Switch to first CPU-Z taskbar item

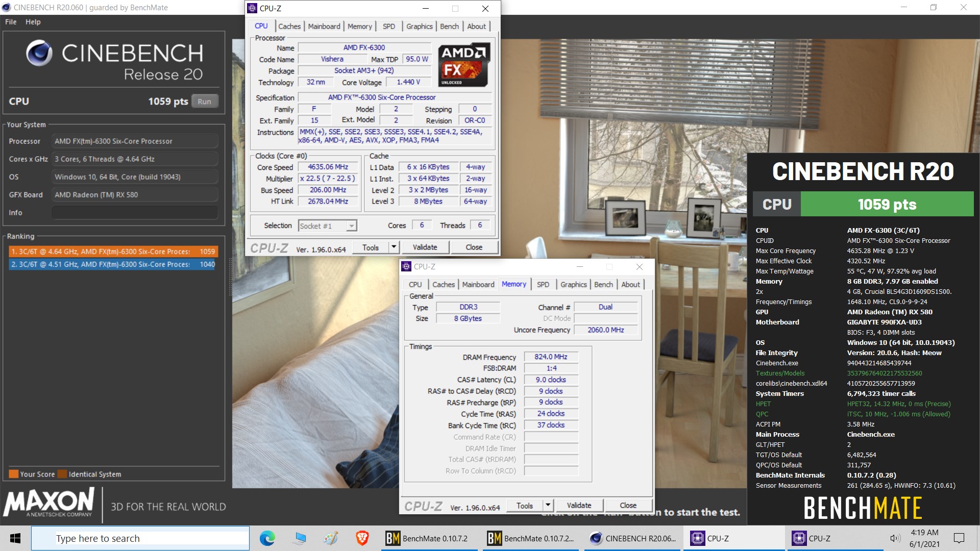(734, 538)
